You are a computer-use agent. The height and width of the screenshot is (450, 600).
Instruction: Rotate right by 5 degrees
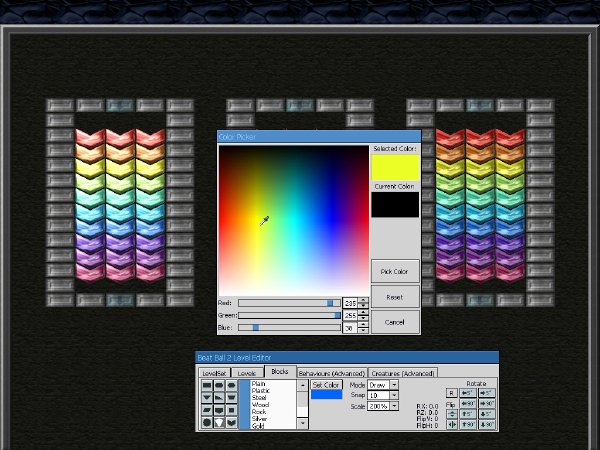[486, 393]
